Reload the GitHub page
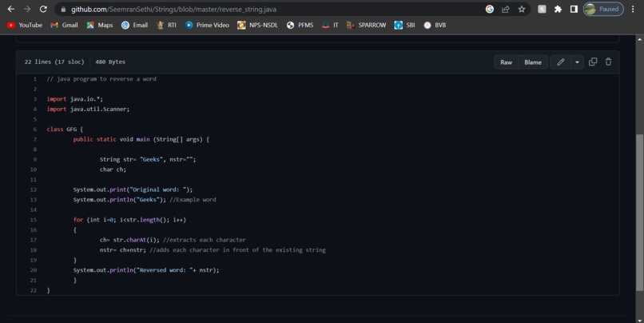 [x=43, y=9]
